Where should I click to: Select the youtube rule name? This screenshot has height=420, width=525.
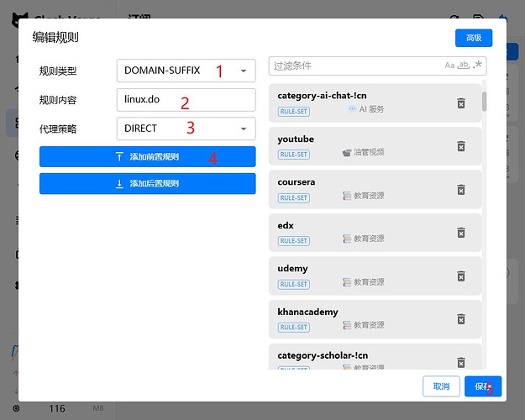pos(296,139)
